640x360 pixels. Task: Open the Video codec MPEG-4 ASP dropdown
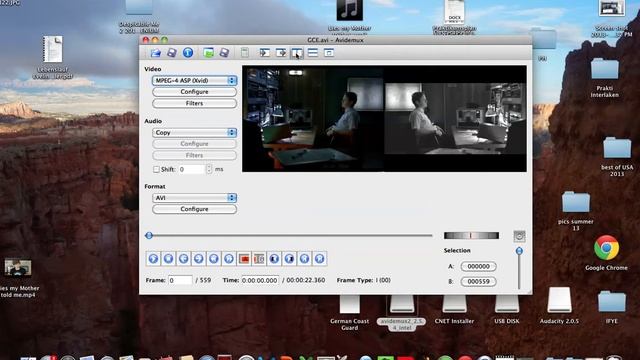194,80
